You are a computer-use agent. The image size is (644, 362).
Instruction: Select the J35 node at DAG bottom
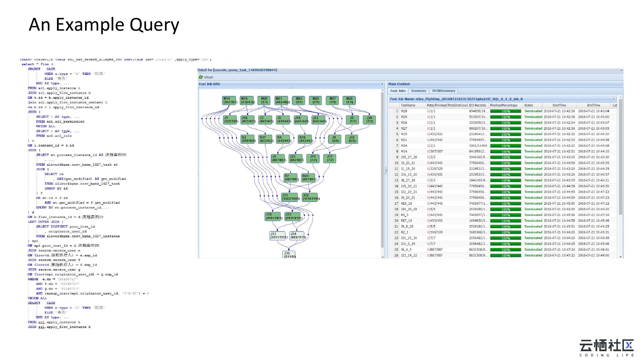[x=289, y=255]
